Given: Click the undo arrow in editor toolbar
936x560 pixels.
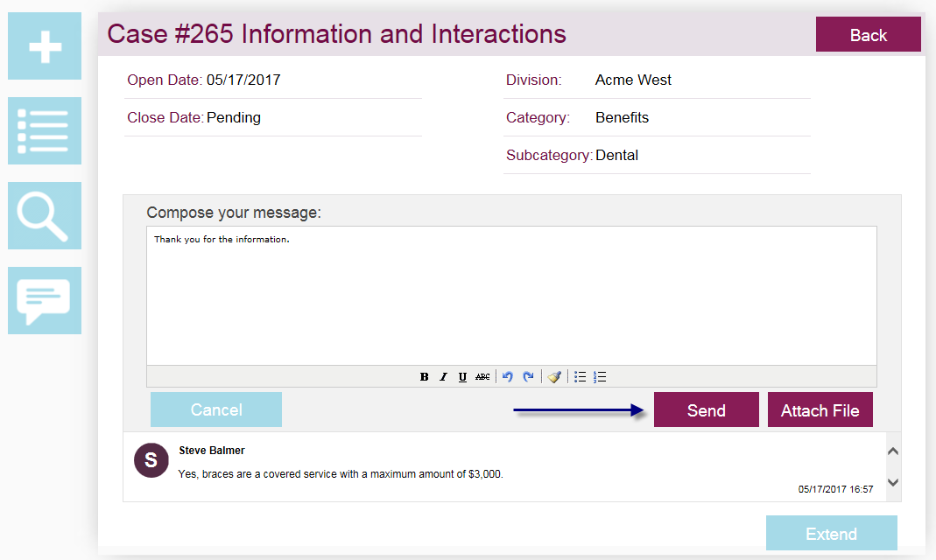Looking at the screenshot, I should tap(507, 377).
